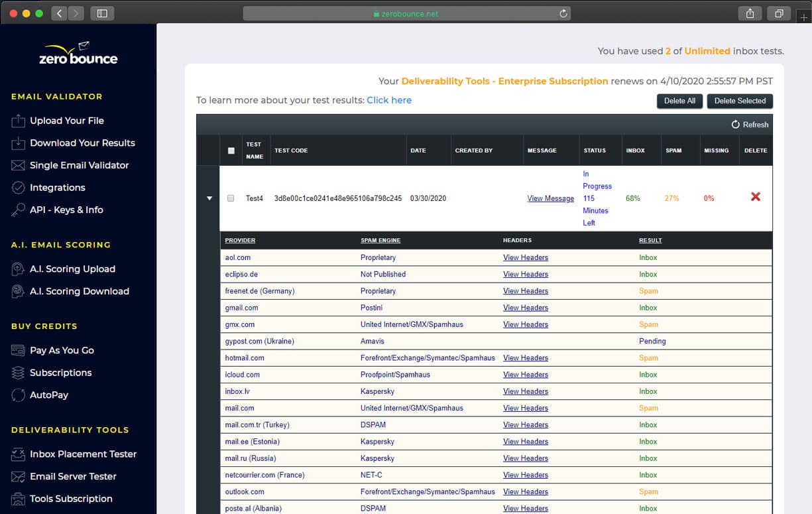
Task: Open the View Message link for Test4
Action: (551, 198)
